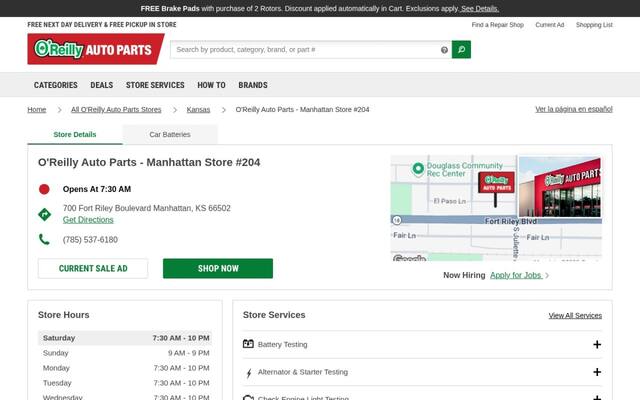This screenshot has height=400, width=640.
Task: Open the Brands menu
Action: point(253,85)
